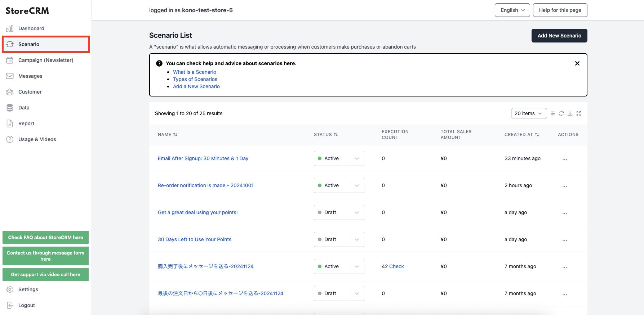The width and height of the screenshot is (644, 315).
Task: Click 'Showing 1 to 20 of 25 results' text
Action: pos(188,113)
